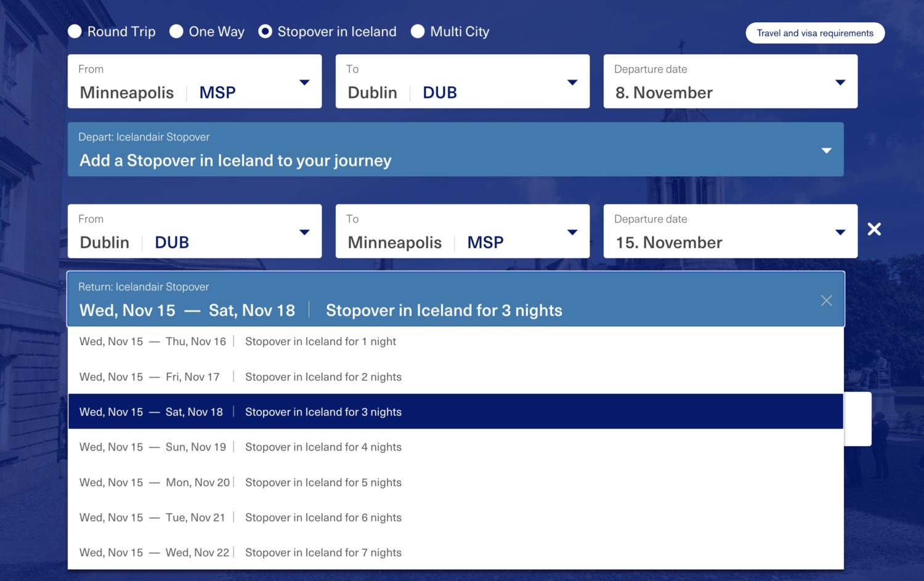The width and height of the screenshot is (924, 581).
Task: Expand the Depart Icelandair Stopover selector
Action: click(x=456, y=150)
